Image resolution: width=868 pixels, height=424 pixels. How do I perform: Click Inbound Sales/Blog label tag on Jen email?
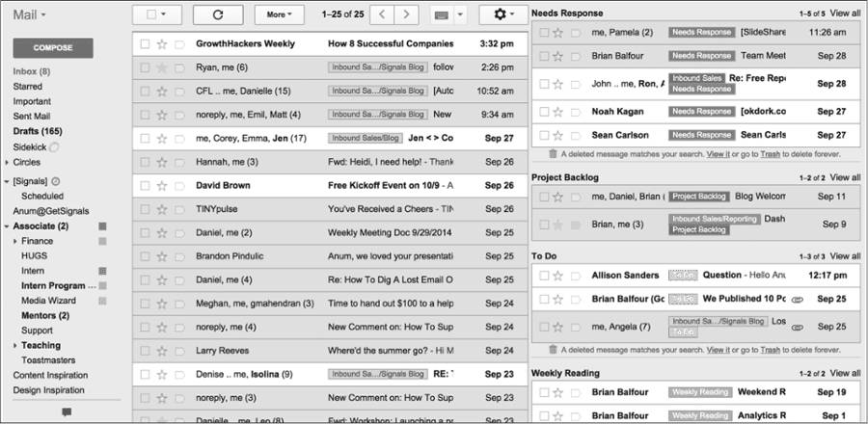point(366,138)
